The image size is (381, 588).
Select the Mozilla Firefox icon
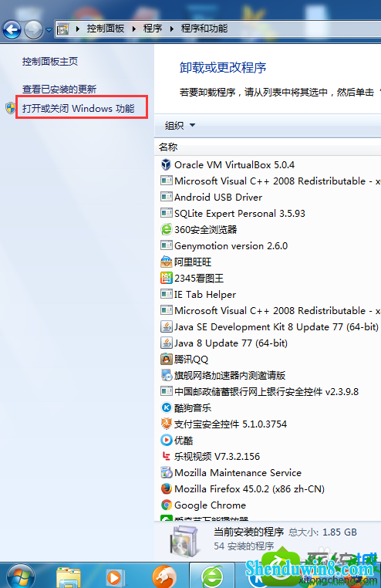[166, 488]
